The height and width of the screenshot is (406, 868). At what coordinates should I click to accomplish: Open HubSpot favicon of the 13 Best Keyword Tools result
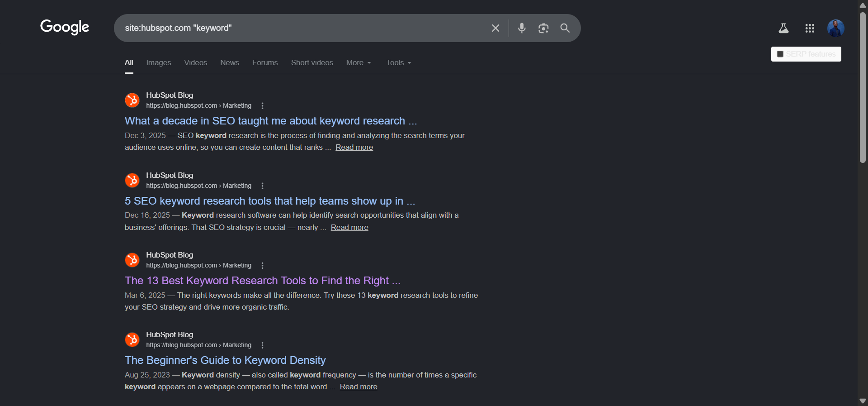[x=132, y=260]
